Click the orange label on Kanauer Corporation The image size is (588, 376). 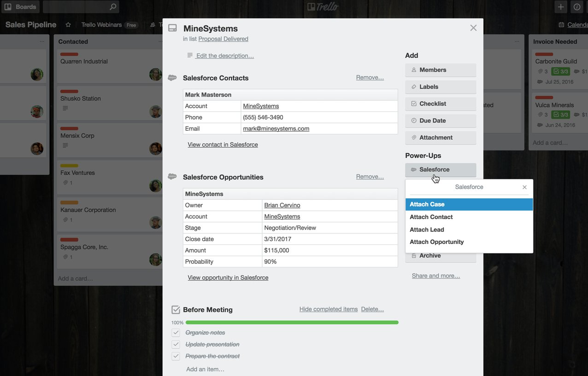[x=69, y=202]
